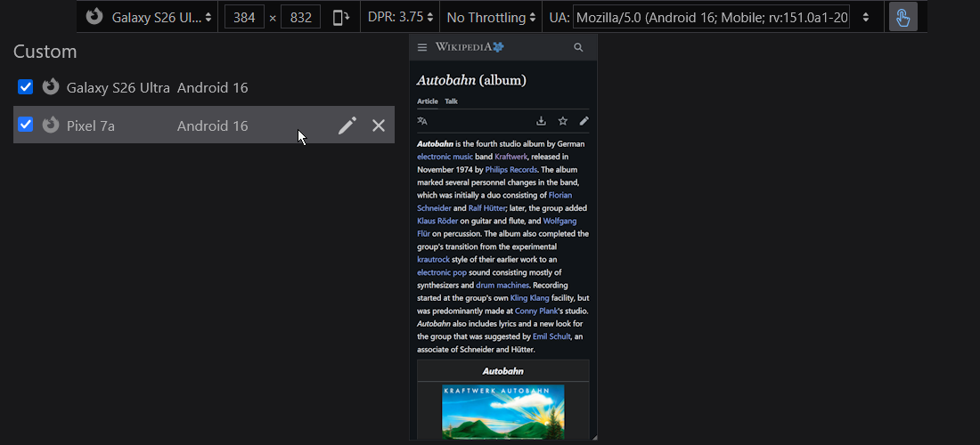Toggle touch simulation button
The width and height of the screenshot is (980, 445).
pyautogui.click(x=903, y=17)
